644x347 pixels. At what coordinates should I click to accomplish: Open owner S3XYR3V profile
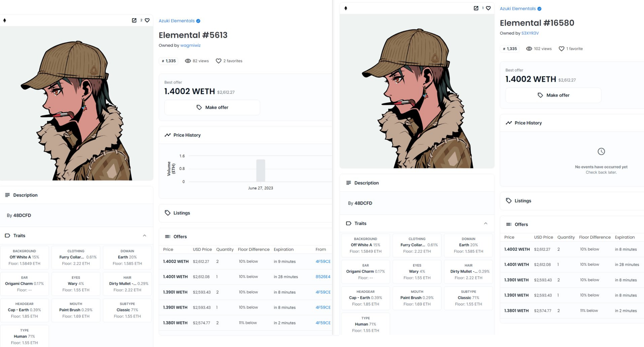click(530, 33)
